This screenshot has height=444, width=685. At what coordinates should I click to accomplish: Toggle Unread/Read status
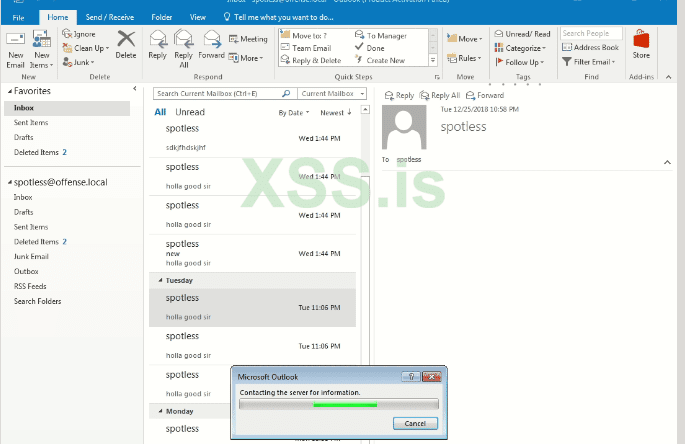[522, 34]
